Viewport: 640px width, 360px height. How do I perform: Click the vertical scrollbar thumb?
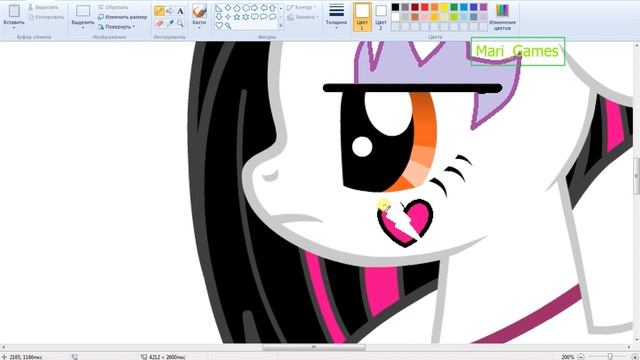(637, 176)
